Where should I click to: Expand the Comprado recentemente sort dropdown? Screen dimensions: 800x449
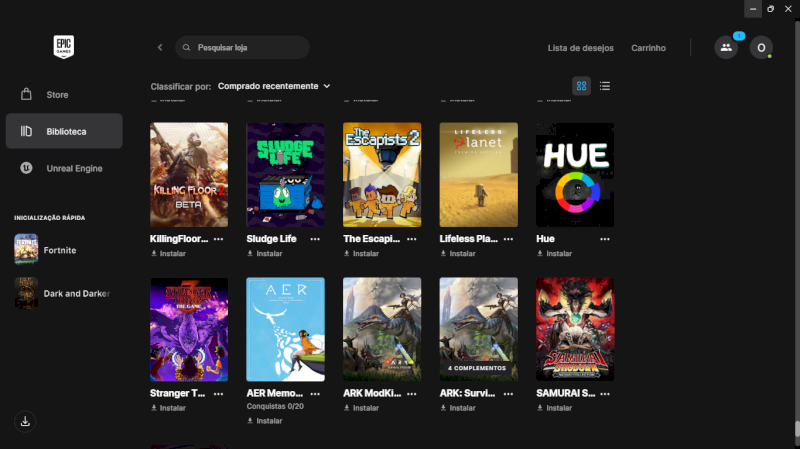pos(274,86)
